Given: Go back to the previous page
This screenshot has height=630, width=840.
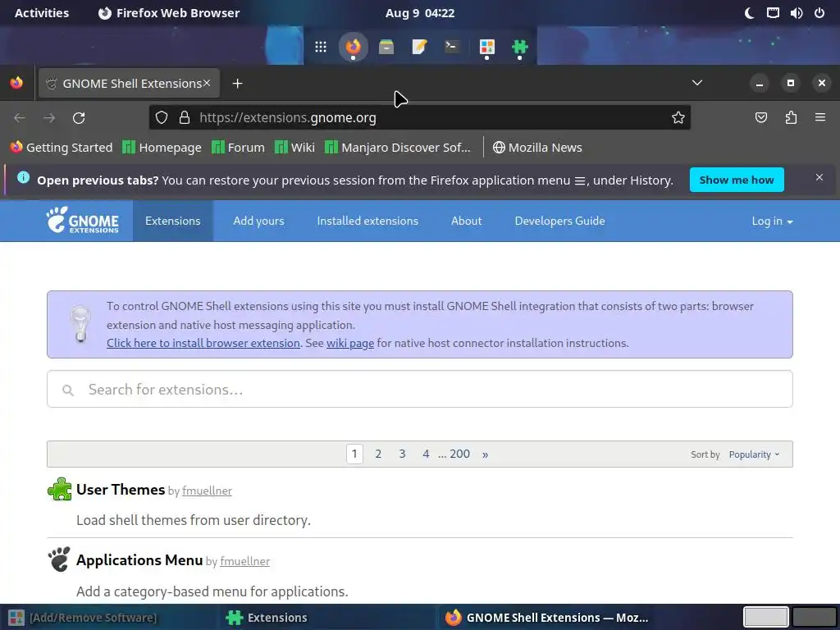Looking at the screenshot, I should 20,118.
